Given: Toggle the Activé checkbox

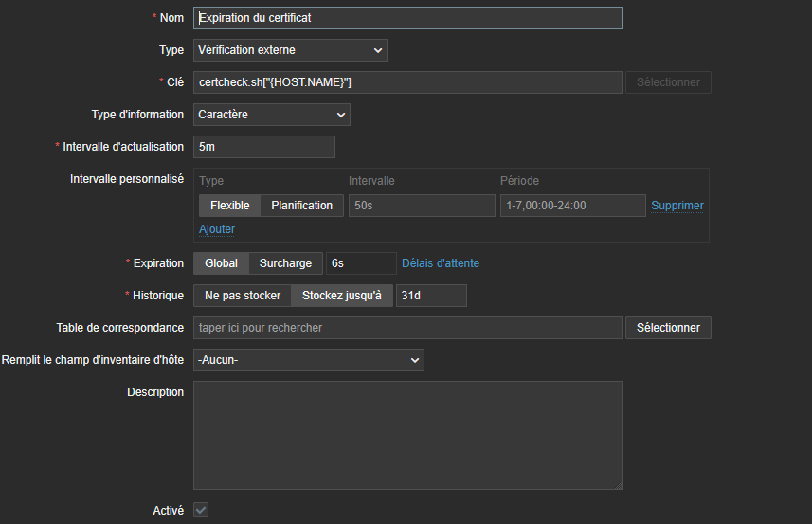Looking at the screenshot, I should coord(201,510).
